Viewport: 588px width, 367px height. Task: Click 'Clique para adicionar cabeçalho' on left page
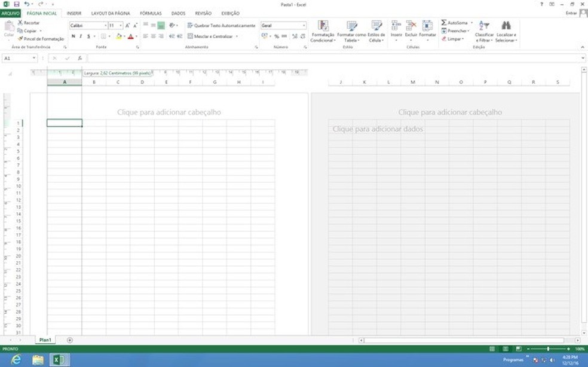pos(169,112)
